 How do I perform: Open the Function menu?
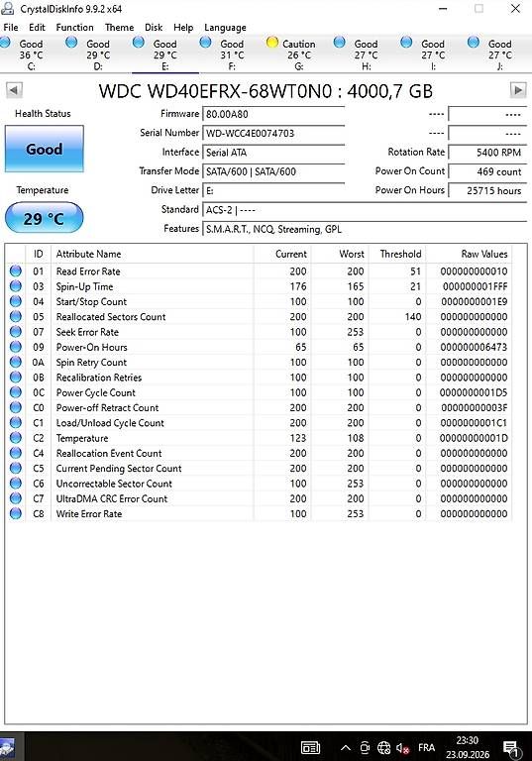[x=74, y=27]
